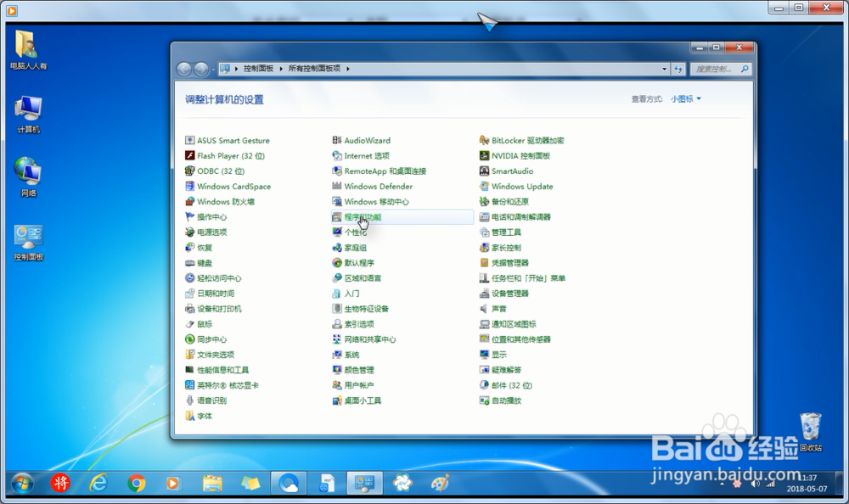Viewport: 849px width, 504px height.
Task: Refresh the Control Panel address bar
Action: pos(678,69)
